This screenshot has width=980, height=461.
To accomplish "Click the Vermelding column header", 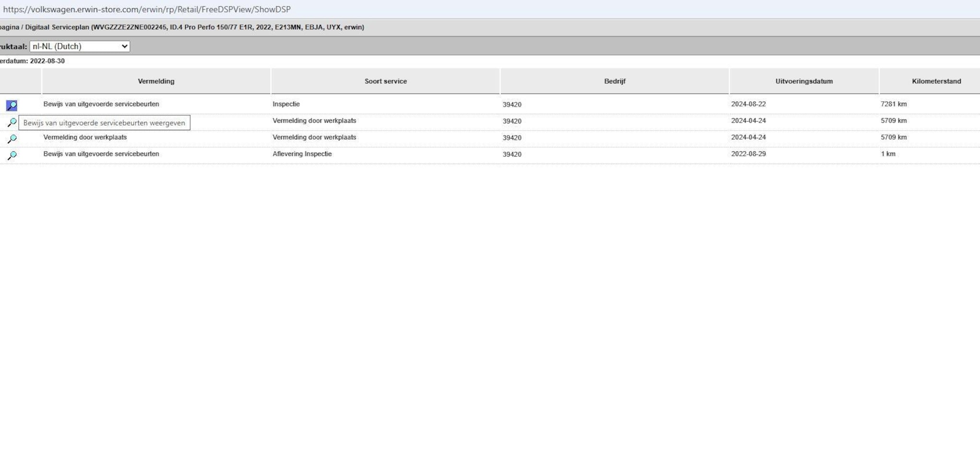I will (156, 81).
